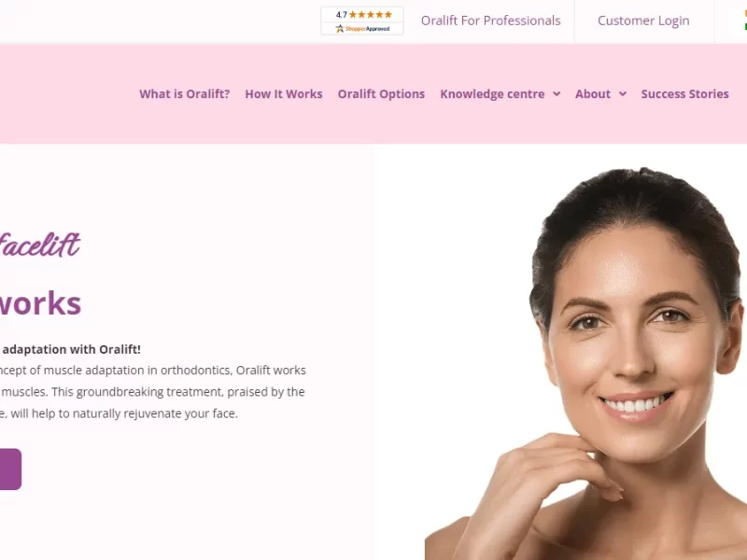This screenshot has width=747, height=560.
Task: Select Oralift Options in navigation
Action: [x=381, y=94]
